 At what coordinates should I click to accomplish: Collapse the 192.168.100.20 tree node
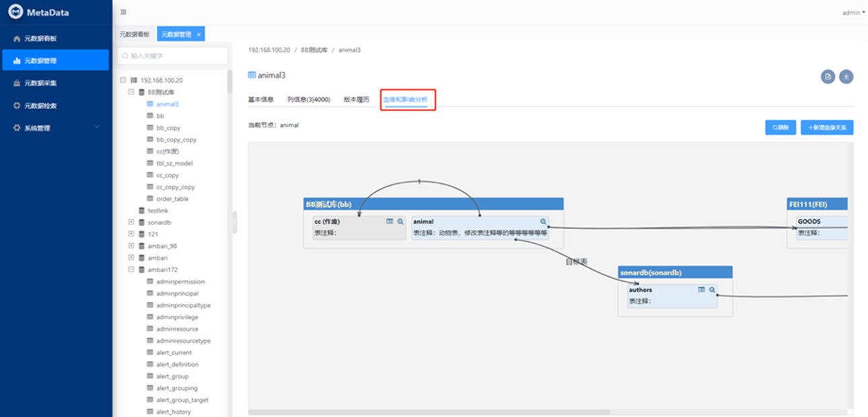(123, 80)
